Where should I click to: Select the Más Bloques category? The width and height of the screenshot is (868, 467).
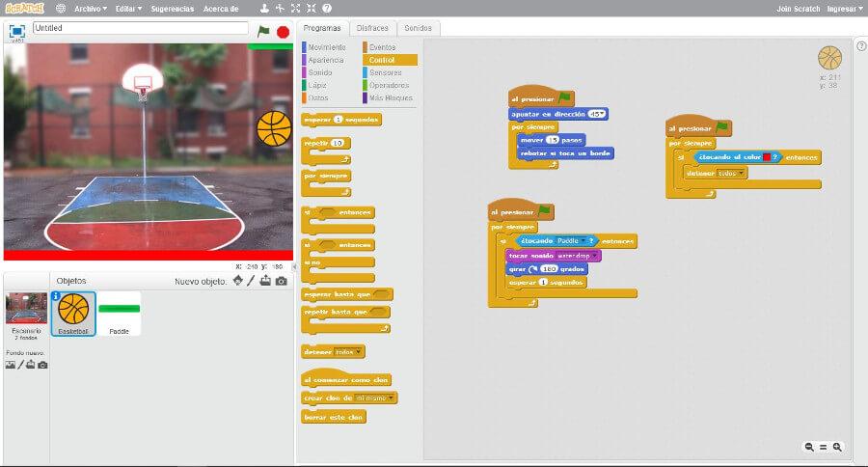pos(391,98)
